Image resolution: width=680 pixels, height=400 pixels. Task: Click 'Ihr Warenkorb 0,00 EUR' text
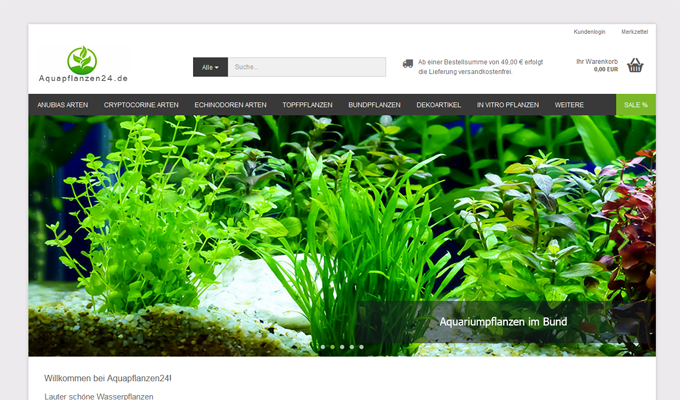(x=597, y=66)
